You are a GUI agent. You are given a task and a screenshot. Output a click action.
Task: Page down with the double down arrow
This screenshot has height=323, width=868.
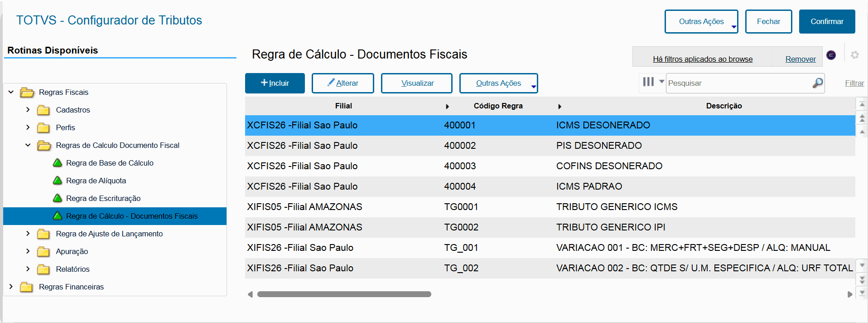[862, 279]
